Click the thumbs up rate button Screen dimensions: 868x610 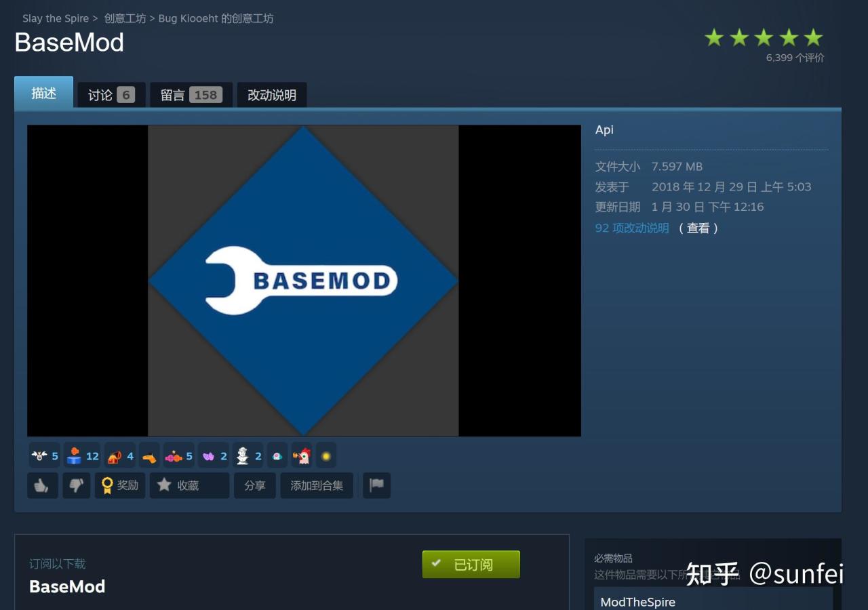[x=42, y=485]
